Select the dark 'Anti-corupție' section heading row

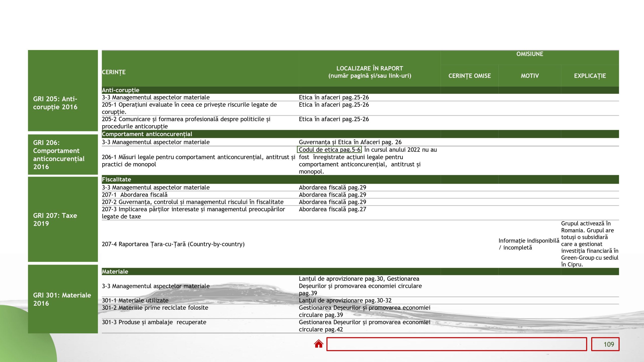[360, 90]
